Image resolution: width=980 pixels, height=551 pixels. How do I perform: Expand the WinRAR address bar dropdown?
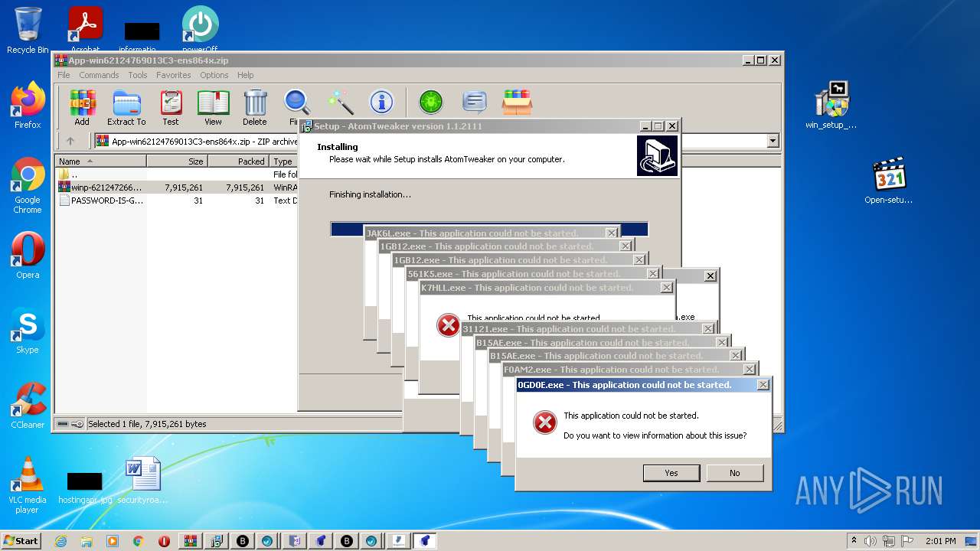pos(773,141)
